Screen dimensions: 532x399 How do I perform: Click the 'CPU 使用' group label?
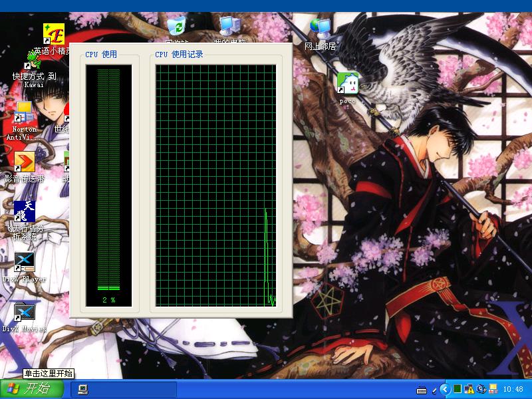(101, 55)
